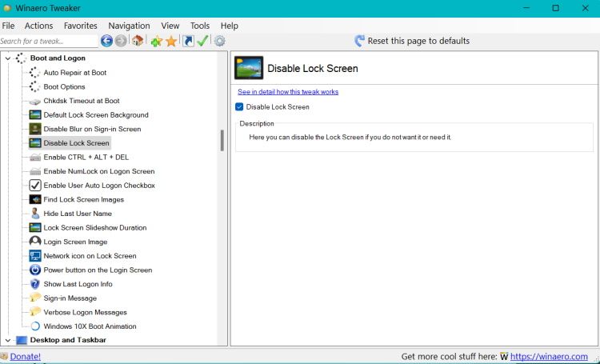Image resolution: width=600 pixels, height=364 pixels.
Task: Select Login Screen Image tree item
Action: coord(75,242)
